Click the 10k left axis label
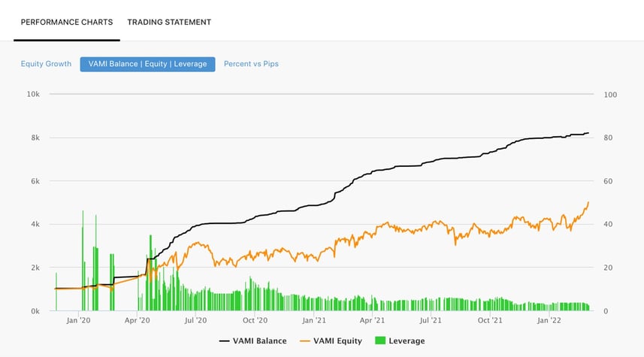This screenshot has width=644, height=357. (33, 95)
